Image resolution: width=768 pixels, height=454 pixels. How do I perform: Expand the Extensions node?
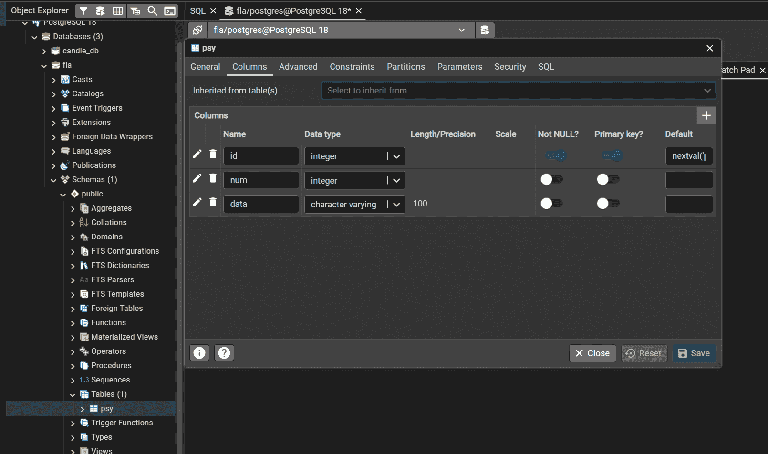pos(53,122)
